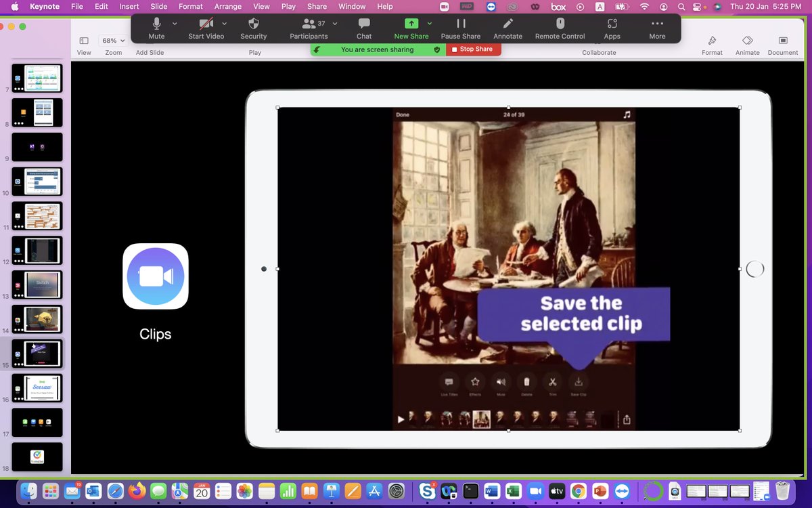The width and height of the screenshot is (812, 508).
Task: Click Done in the iPad video
Action: point(403,115)
